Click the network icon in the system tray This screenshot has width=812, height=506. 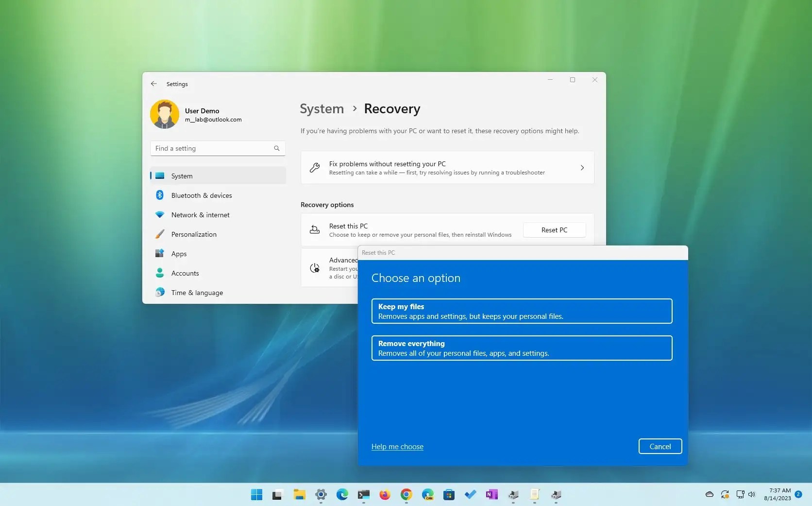coord(740,494)
